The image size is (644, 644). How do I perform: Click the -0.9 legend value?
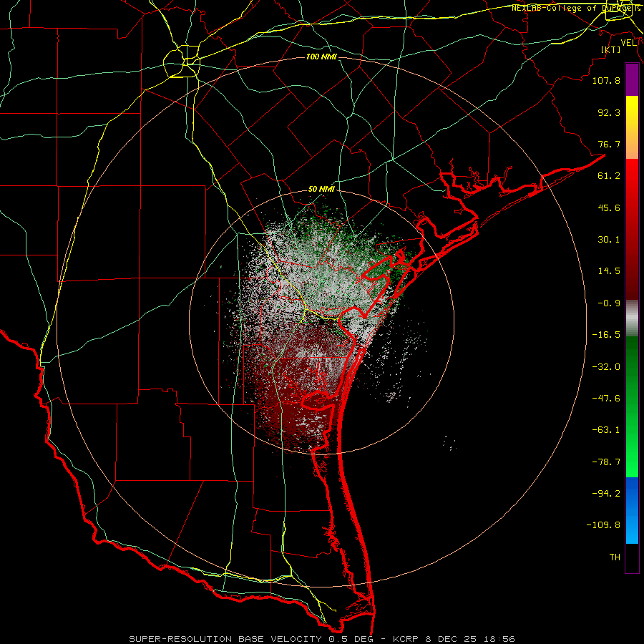(609, 303)
